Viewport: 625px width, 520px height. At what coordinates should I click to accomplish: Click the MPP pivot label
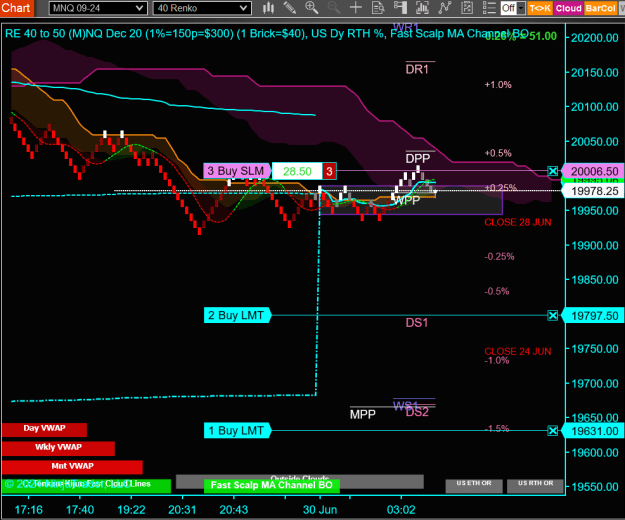click(x=363, y=415)
